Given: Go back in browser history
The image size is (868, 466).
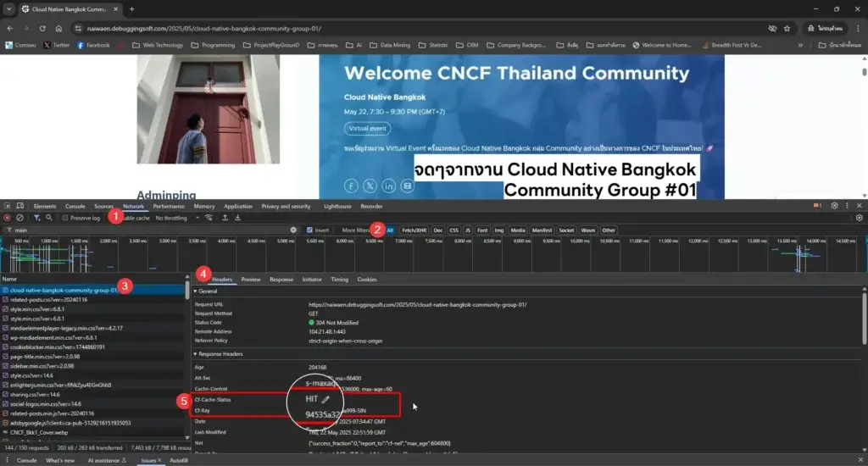Looking at the screenshot, I should [10, 28].
